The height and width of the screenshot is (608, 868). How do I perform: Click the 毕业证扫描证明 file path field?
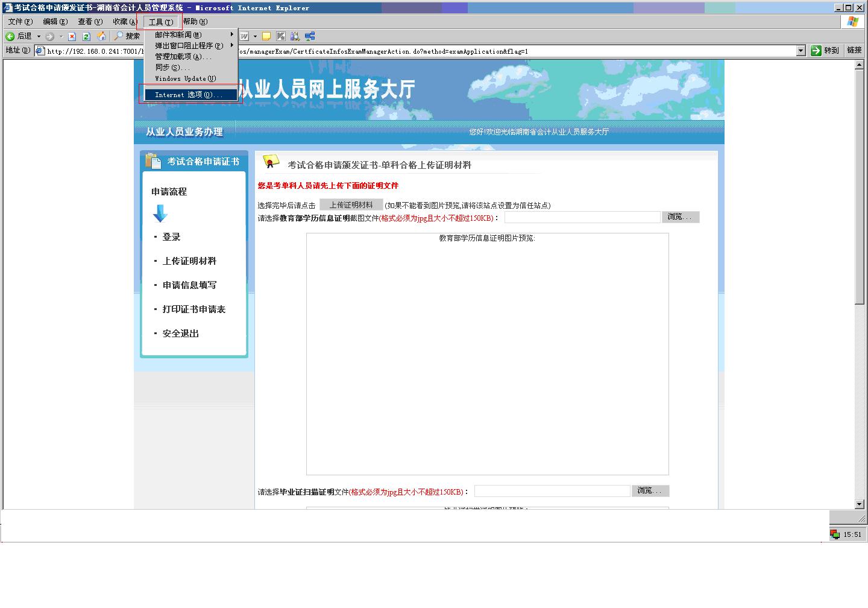552,491
